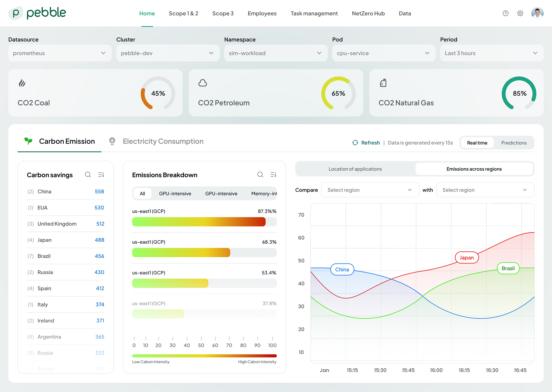Expand the Datasource prometheus dropdown
This screenshot has width=552, height=392.
(x=60, y=53)
